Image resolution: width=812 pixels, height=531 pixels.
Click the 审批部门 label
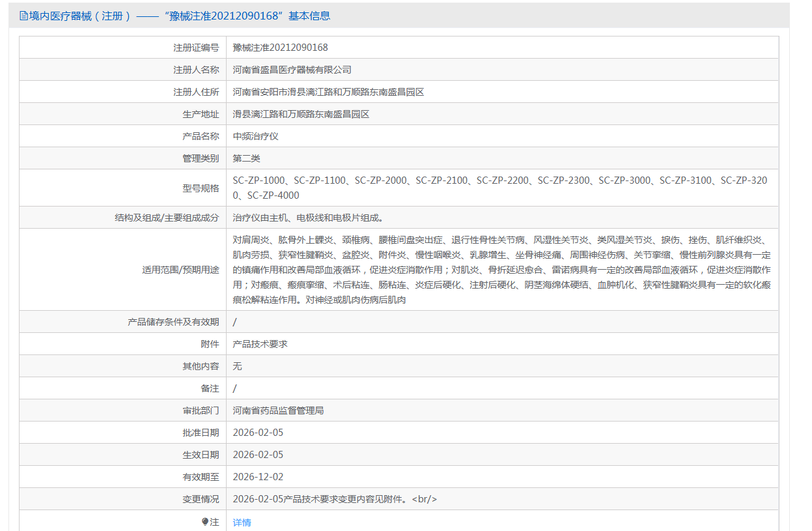pos(201,410)
